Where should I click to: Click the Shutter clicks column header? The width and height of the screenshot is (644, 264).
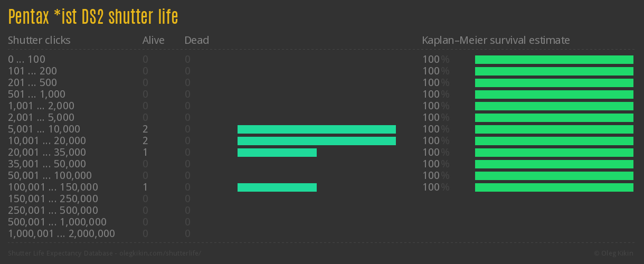[x=39, y=40]
